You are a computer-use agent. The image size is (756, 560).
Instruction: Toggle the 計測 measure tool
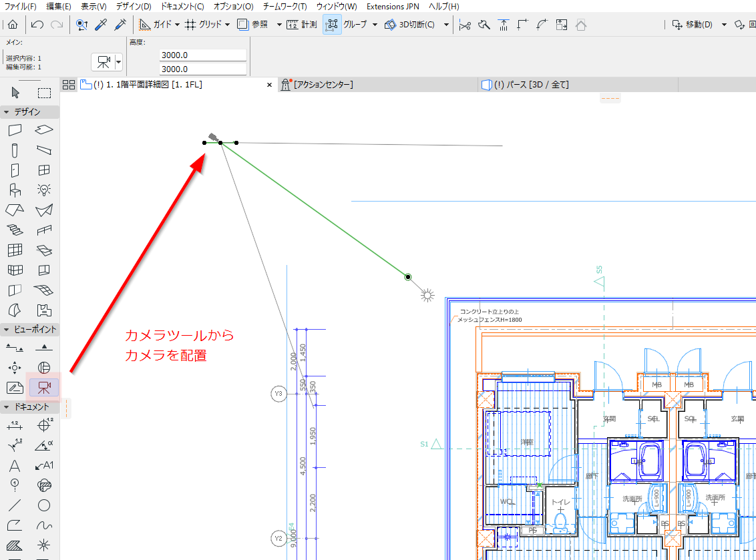click(302, 24)
